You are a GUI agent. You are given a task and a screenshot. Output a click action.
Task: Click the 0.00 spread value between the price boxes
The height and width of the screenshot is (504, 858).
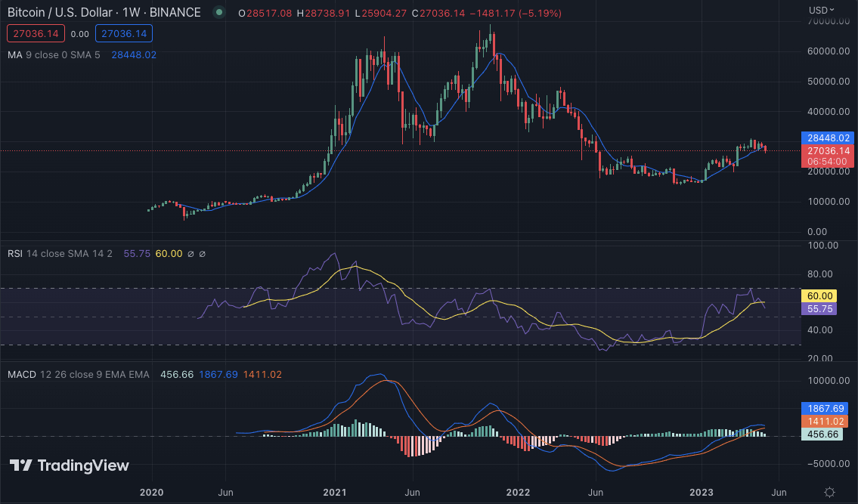80,34
